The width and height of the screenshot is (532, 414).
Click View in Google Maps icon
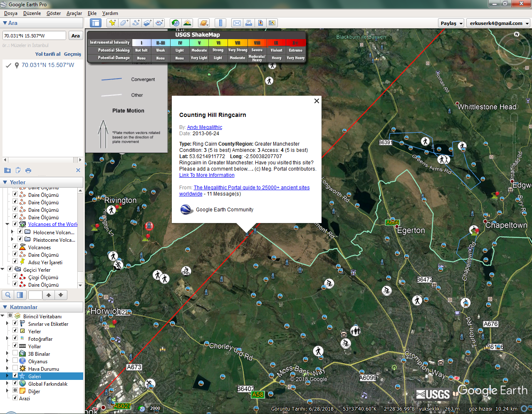(272, 23)
